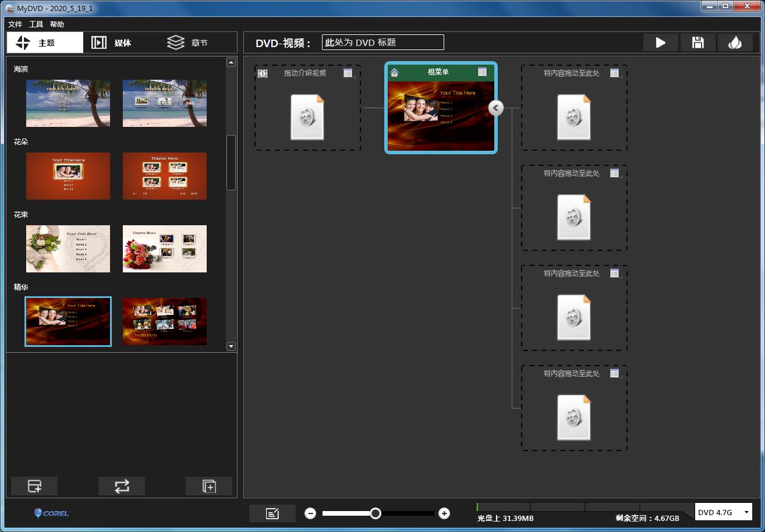
Task: Click the DVD title input field
Action: click(x=382, y=42)
